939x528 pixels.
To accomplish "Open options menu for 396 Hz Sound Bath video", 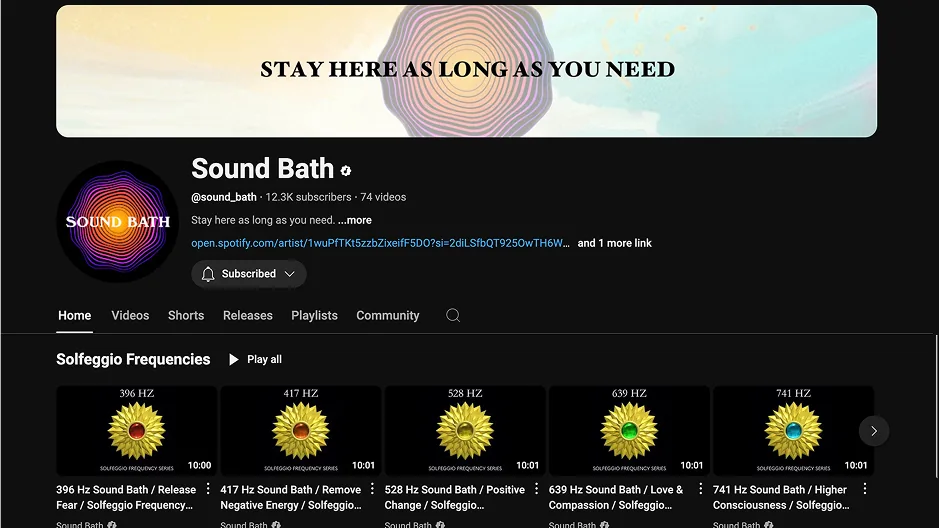I will 208,489.
